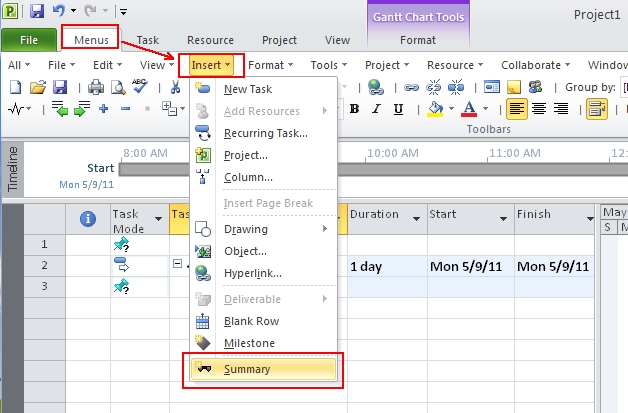This screenshot has height=413, width=628.
Task: Choose Milestone in the Insert menu
Action: pos(249,343)
